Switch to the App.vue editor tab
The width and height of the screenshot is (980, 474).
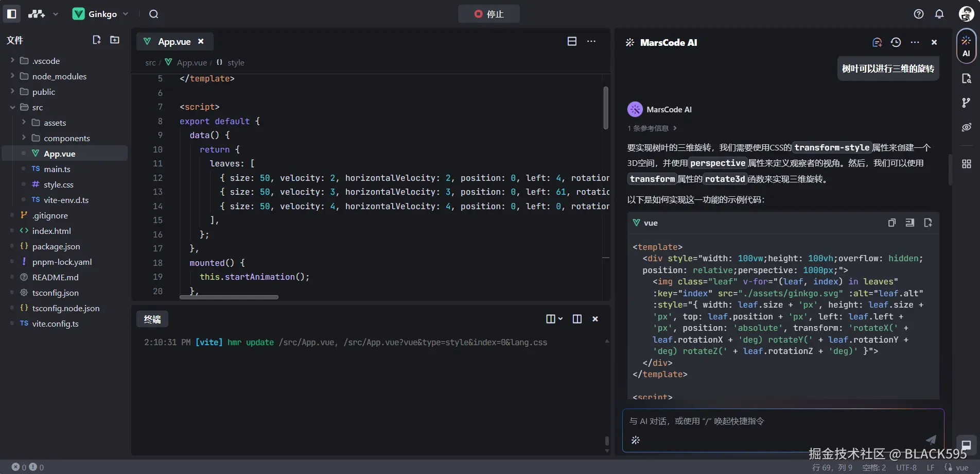pyautogui.click(x=174, y=42)
